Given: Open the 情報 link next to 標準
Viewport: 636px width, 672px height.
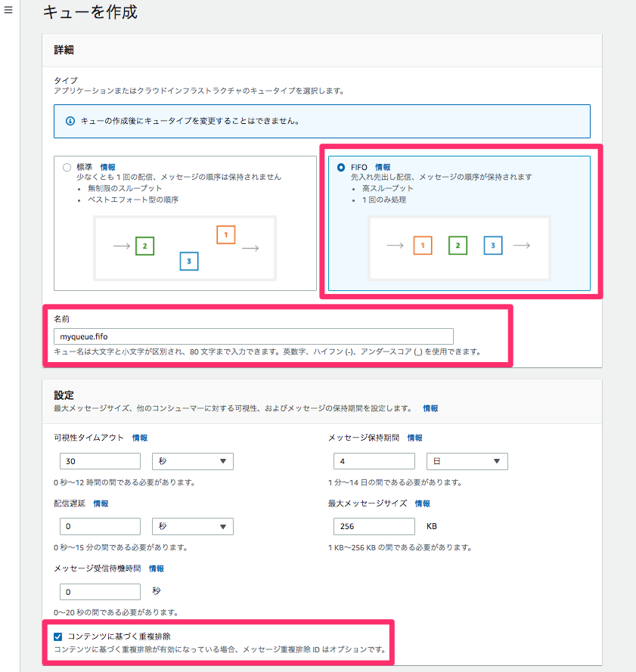Looking at the screenshot, I should [x=108, y=168].
